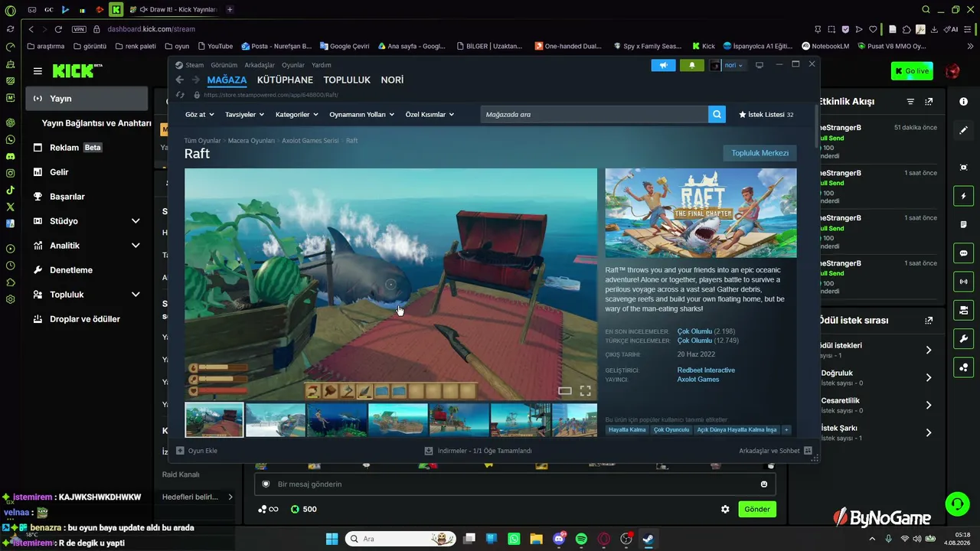This screenshot has width=980, height=551.
Task: Open the Özel Kısımlar dropdown
Action: pyautogui.click(x=430, y=114)
